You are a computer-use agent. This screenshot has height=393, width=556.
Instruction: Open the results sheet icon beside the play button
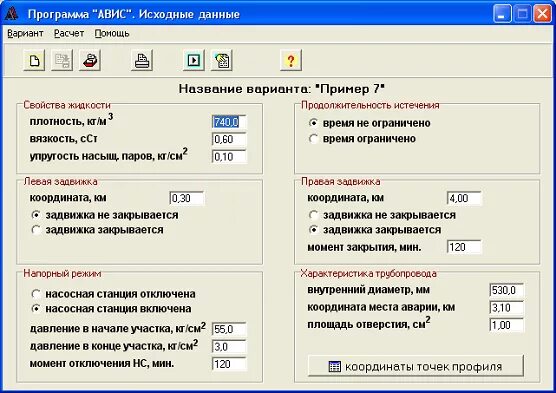click(222, 60)
